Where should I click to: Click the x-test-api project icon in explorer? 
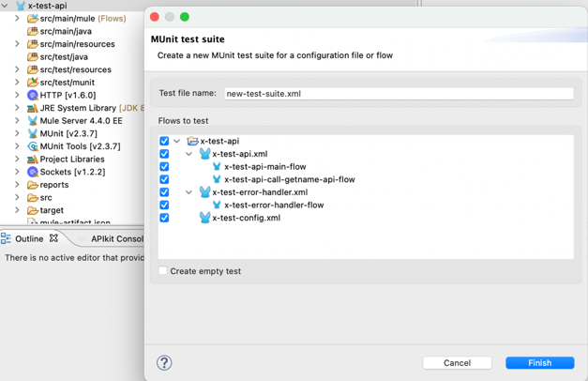click(21, 6)
